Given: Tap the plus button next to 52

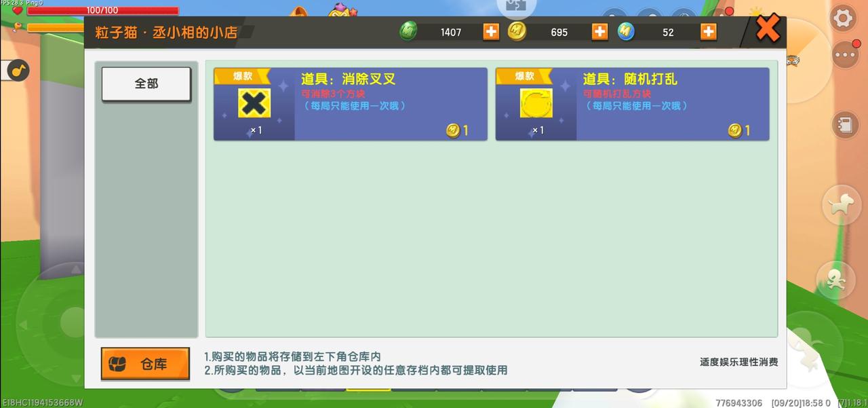Looking at the screenshot, I should [x=708, y=32].
